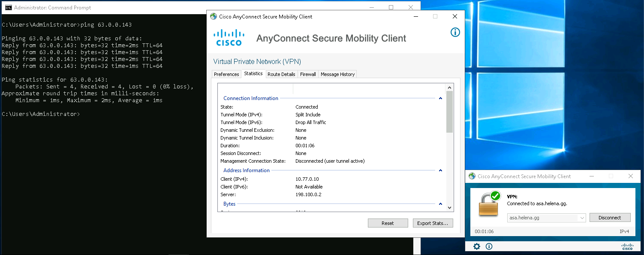Collapse the Address Information section
This screenshot has width=644, height=255.
coord(440,170)
